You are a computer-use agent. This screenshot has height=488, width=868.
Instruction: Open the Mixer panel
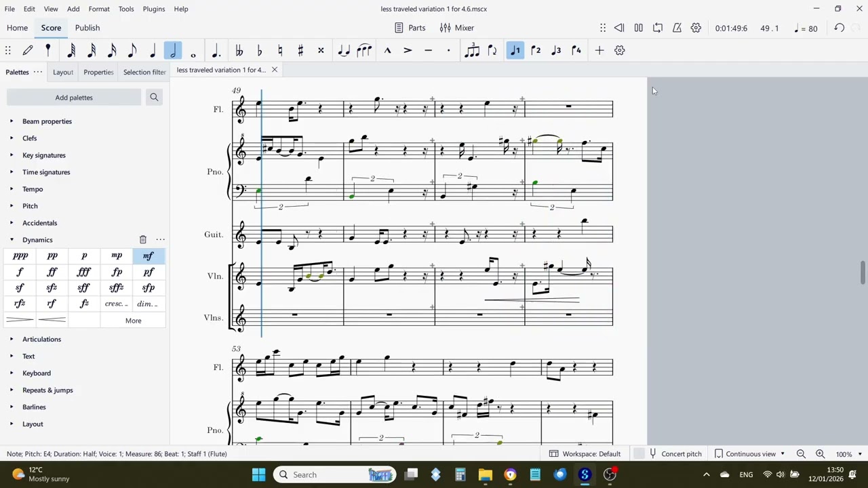[457, 28]
